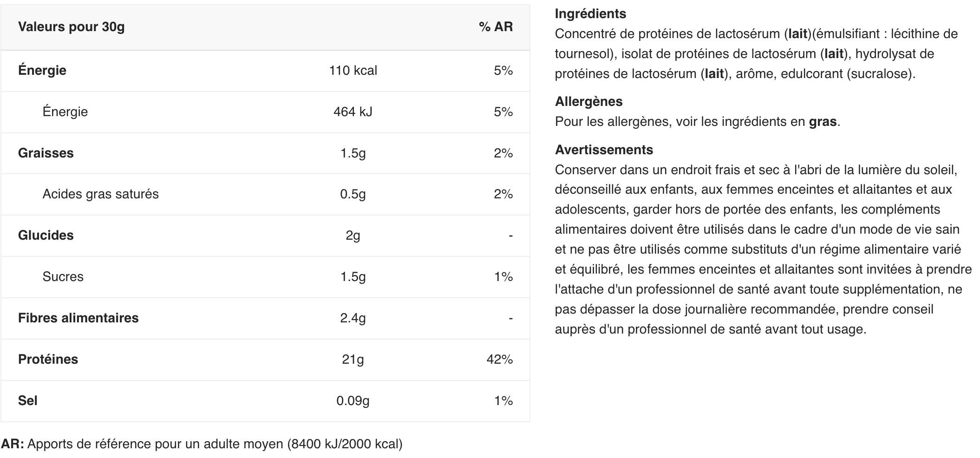Click the 42% protein reference intake
Screen dimensions: 980x458
[x=499, y=360]
